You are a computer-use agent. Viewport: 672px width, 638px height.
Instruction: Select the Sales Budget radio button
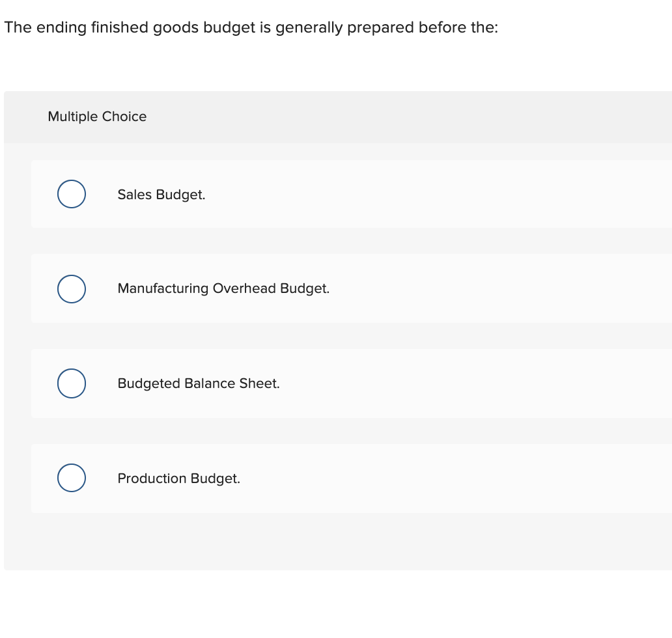pos(71,194)
